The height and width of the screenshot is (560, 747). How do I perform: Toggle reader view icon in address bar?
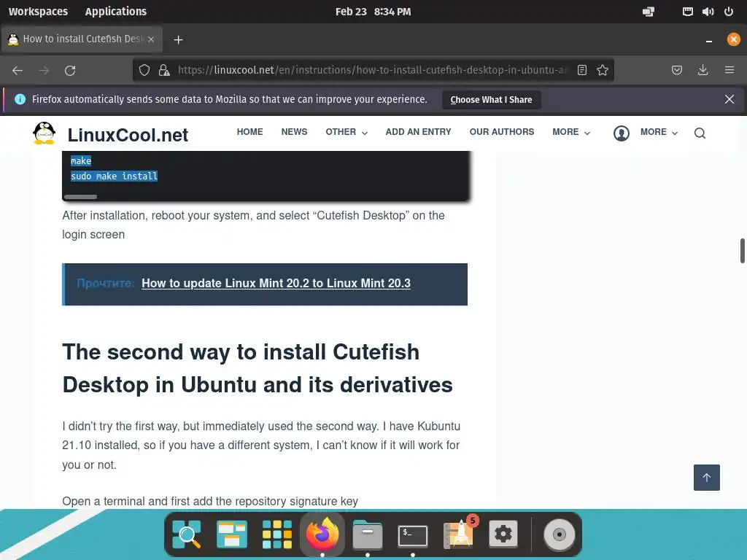pos(581,71)
